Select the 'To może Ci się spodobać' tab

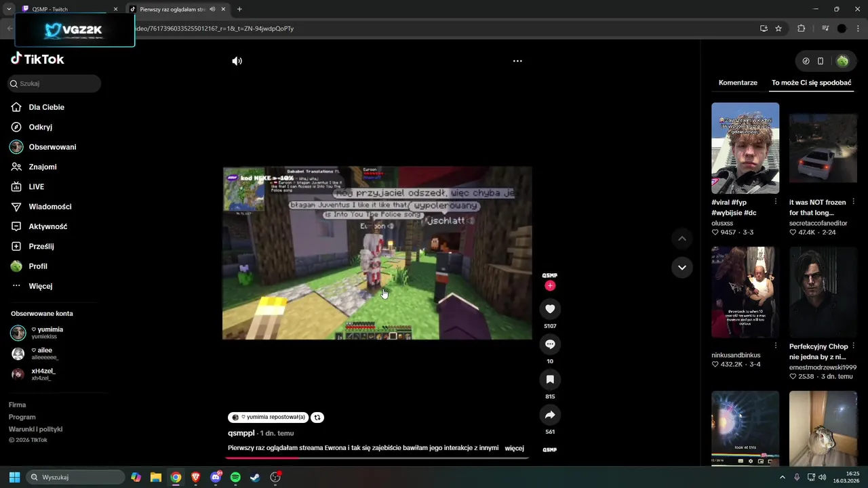click(811, 83)
